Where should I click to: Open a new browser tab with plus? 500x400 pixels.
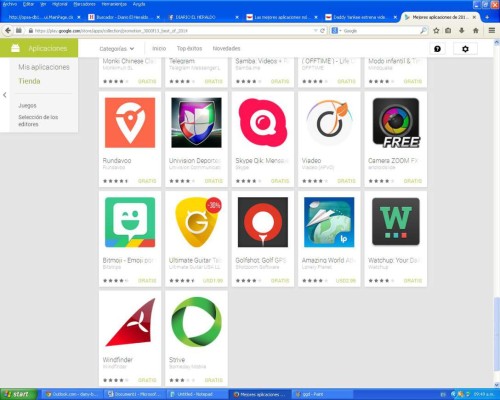click(x=487, y=17)
